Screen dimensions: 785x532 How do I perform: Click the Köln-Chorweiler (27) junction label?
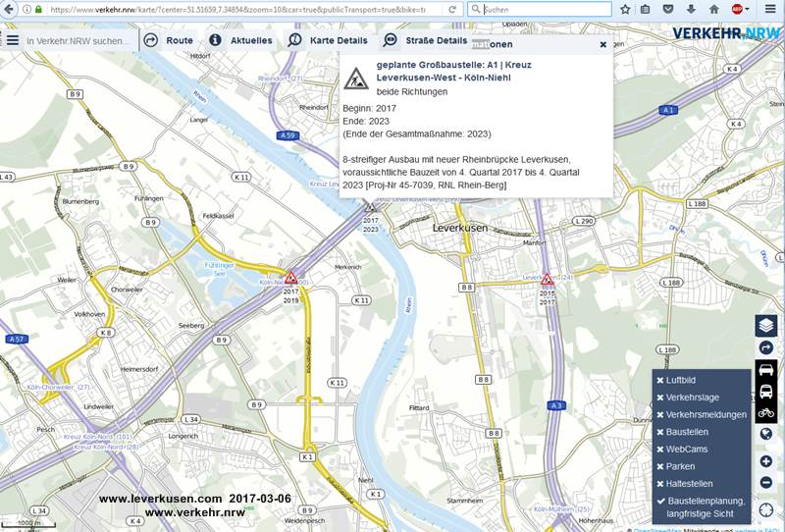(59, 388)
